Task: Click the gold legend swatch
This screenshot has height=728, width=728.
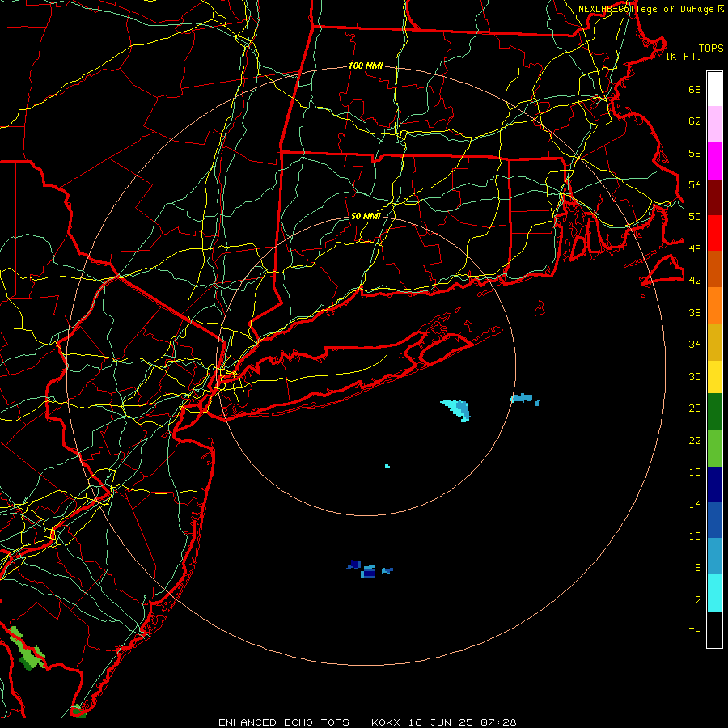Action: click(x=714, y=342)
